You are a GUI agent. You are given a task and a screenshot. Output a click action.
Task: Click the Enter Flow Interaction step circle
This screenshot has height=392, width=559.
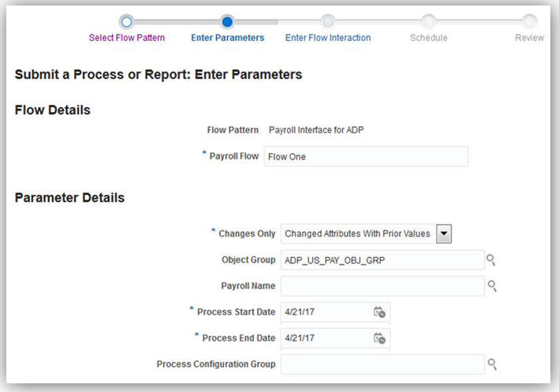328,21
